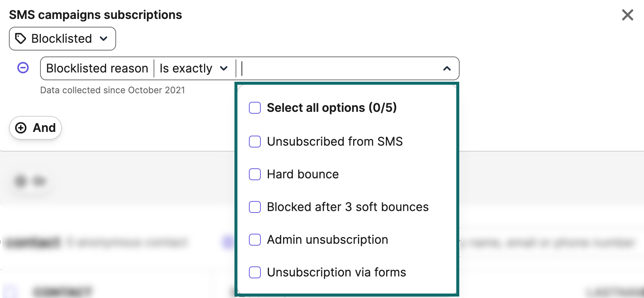The height and width of the screenshot is (298, 644).
Task: Tick the Unsubscription via forms checkbox
Action: click(255, 272)
